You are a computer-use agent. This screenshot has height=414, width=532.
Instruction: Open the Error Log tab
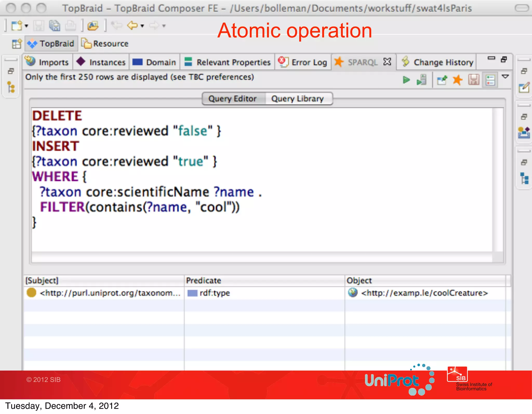point(303,62)
